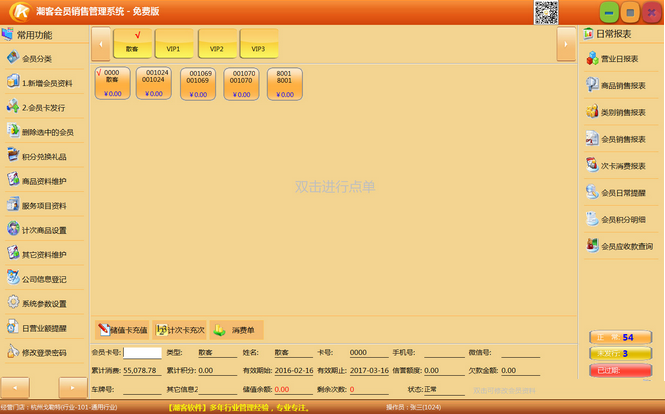Click 储值卡充值 button
Screen dimensions: 665x414
click(x=122, y=330)
